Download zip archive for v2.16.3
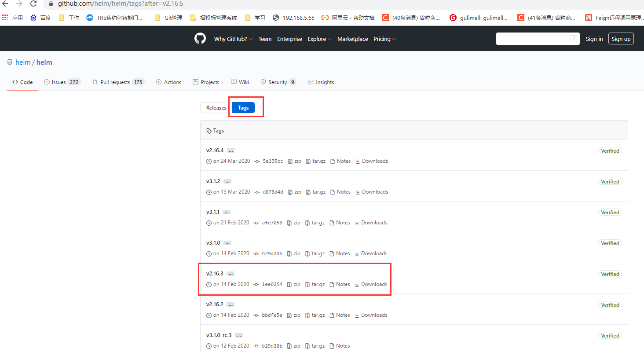644x352 pixels. (x=294, y=284)
